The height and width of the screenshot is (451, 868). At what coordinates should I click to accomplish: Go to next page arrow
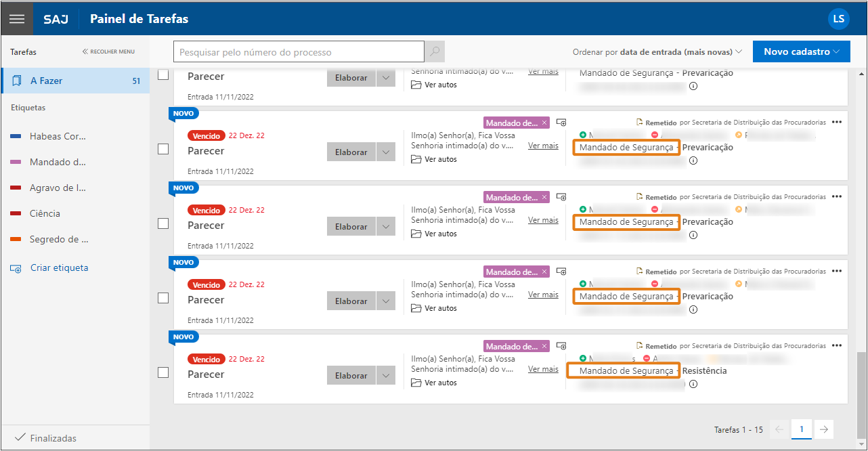tap(823, 429)
